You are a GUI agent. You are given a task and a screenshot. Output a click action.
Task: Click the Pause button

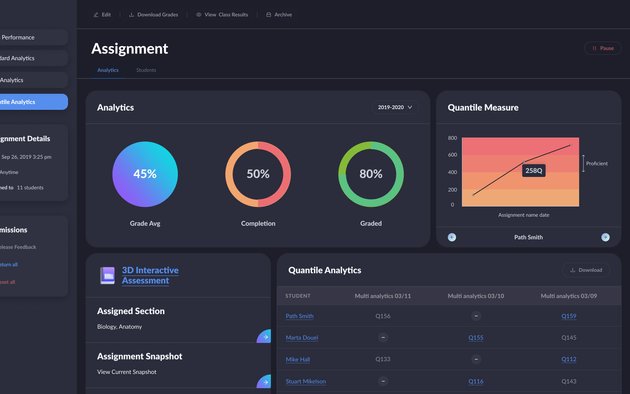pyautogui.click(x=602, y=48)
